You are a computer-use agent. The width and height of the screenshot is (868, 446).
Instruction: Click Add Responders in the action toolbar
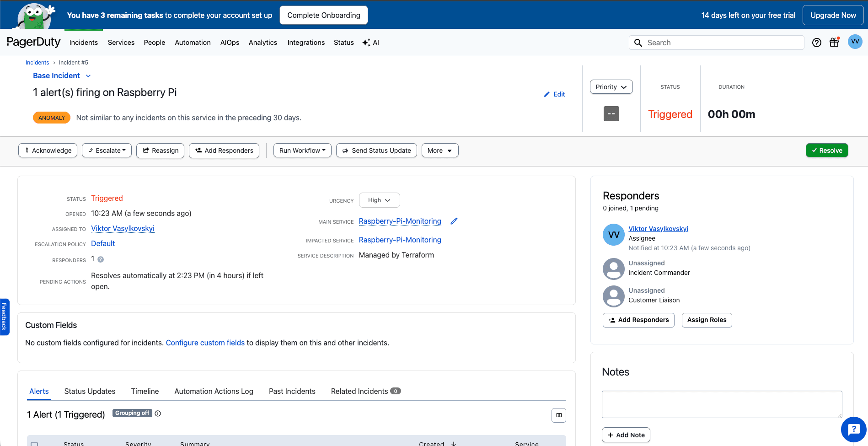(x=224, y=150)
